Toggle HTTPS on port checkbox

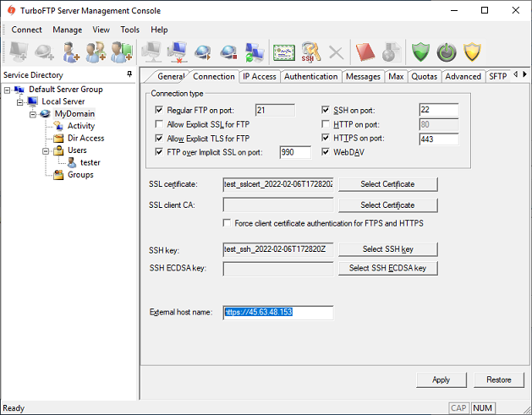(x=326, y=138)
